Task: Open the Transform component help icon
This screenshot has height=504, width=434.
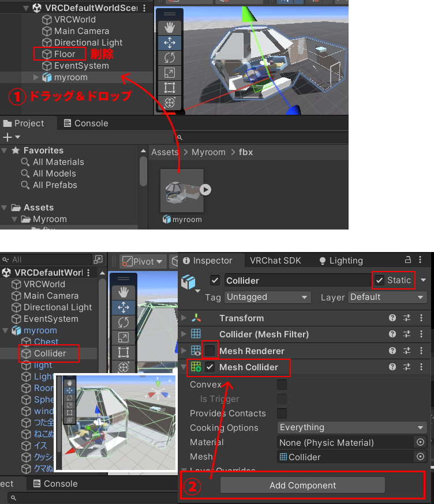Action: 392,318
